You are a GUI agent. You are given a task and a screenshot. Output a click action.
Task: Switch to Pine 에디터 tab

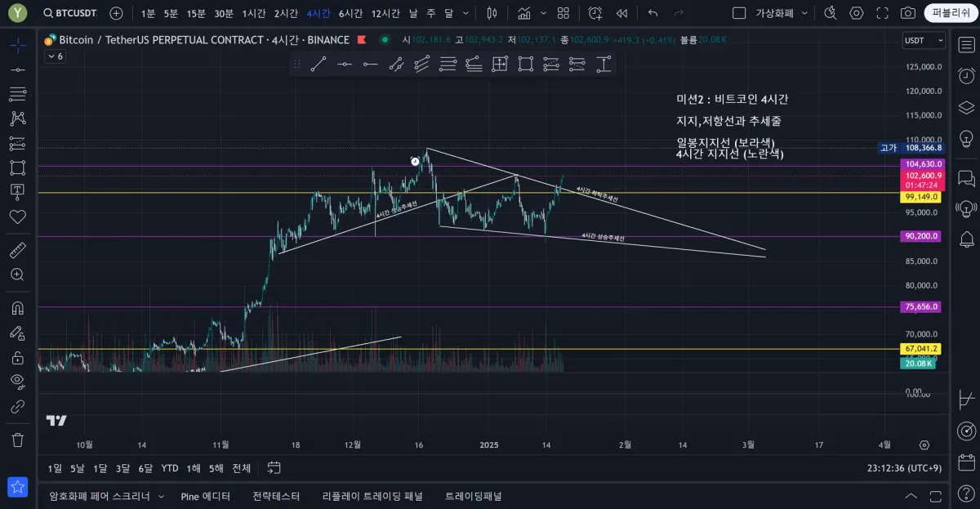coord(205,496)
